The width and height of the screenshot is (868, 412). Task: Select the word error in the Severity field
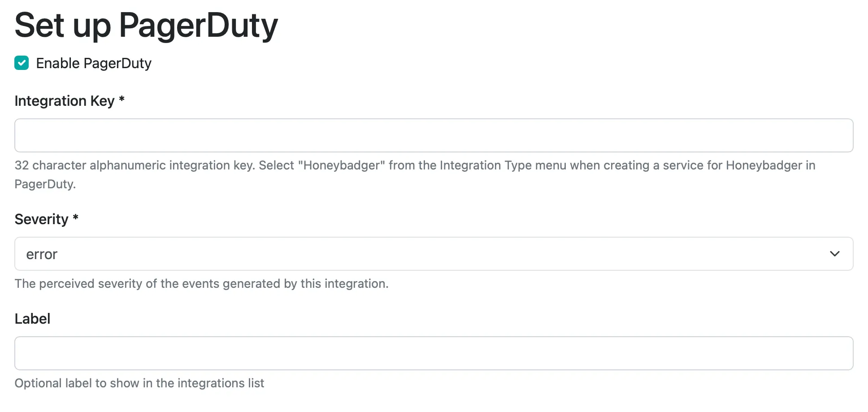(x=42, y=254)
